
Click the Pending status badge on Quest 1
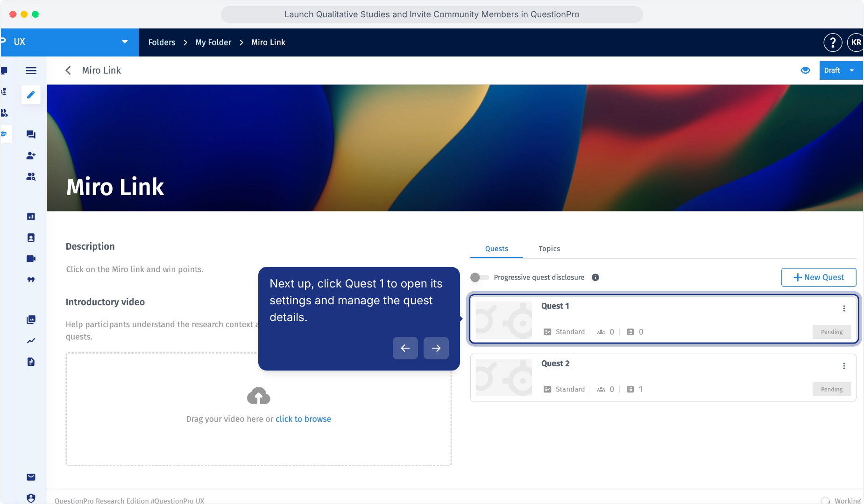(x=832, y=332)
